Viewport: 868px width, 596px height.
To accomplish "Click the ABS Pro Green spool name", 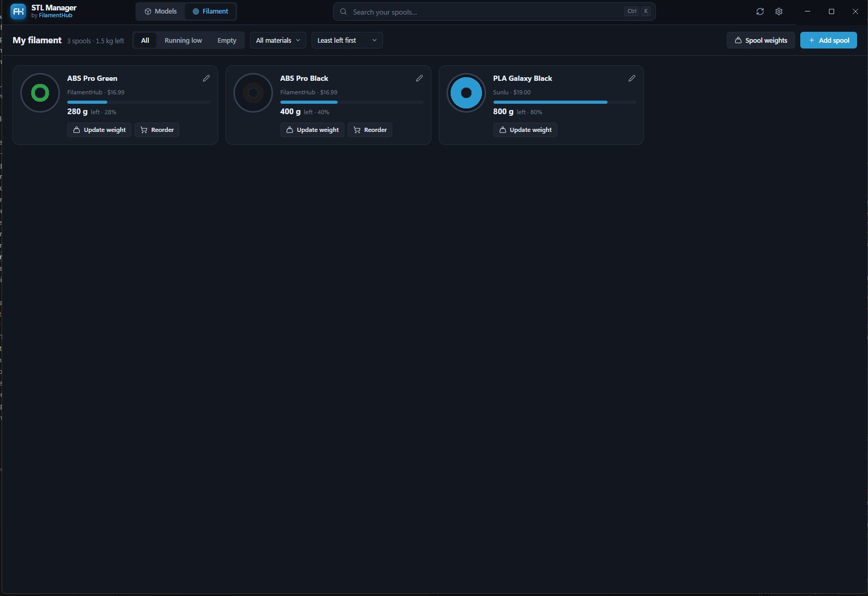I will (92, 78).
